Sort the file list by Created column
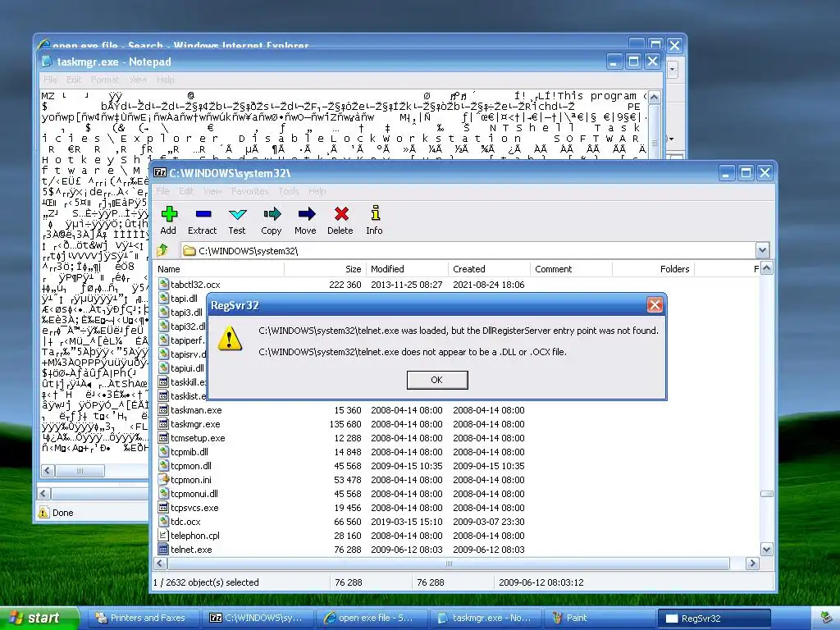 tap(489, 269)
